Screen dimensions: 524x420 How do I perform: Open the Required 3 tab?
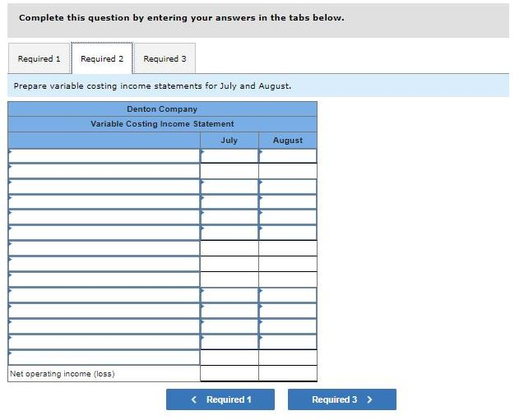click(165, 58)
